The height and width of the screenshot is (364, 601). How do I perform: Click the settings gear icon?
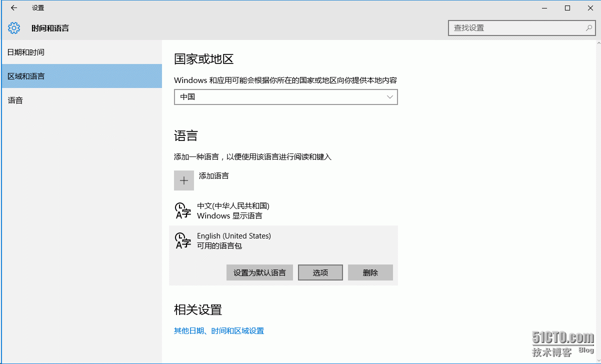tap(14, 28)
